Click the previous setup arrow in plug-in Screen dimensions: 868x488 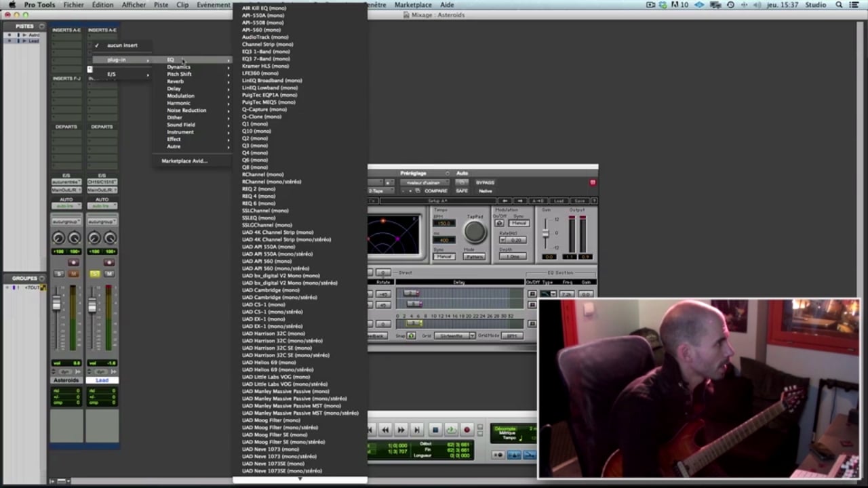click(x=505, y=201)
